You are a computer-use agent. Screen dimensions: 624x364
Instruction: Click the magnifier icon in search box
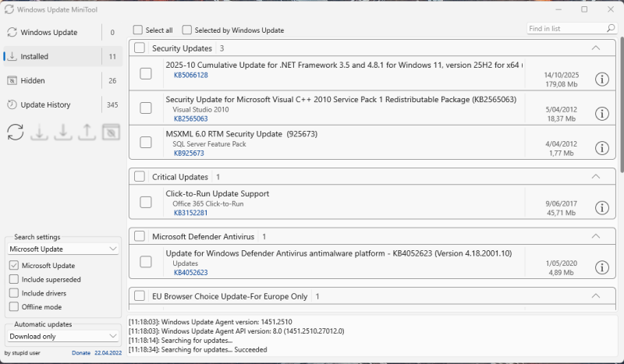click(611, 29)
